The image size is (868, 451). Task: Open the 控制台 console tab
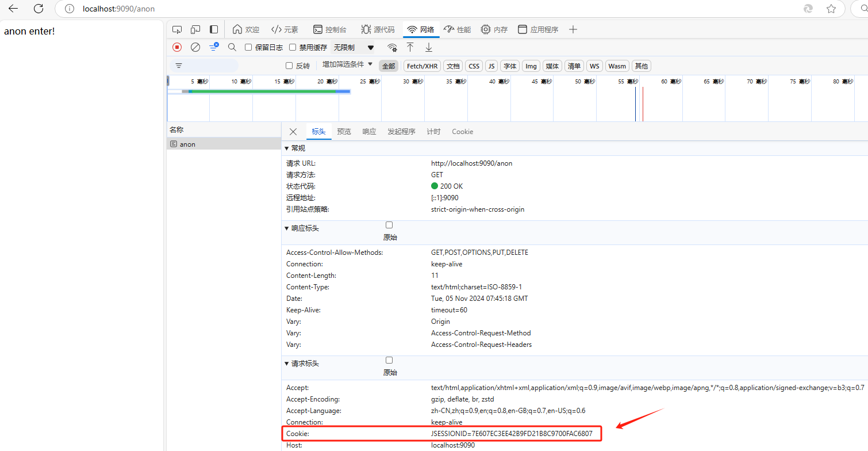tap(329, 29)
